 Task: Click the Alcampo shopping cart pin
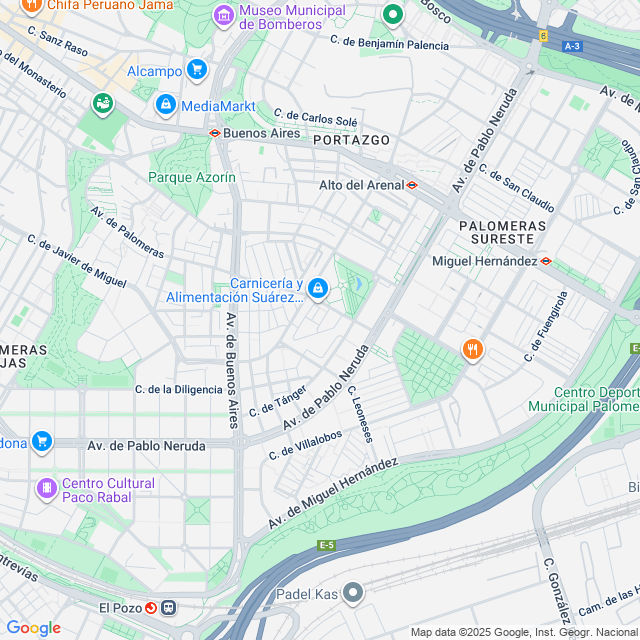[197, 70]
